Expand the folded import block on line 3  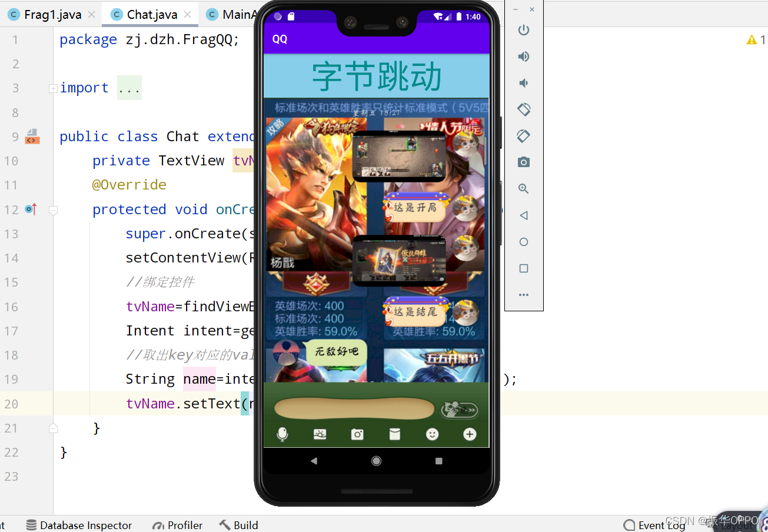[x=53, y=88]
